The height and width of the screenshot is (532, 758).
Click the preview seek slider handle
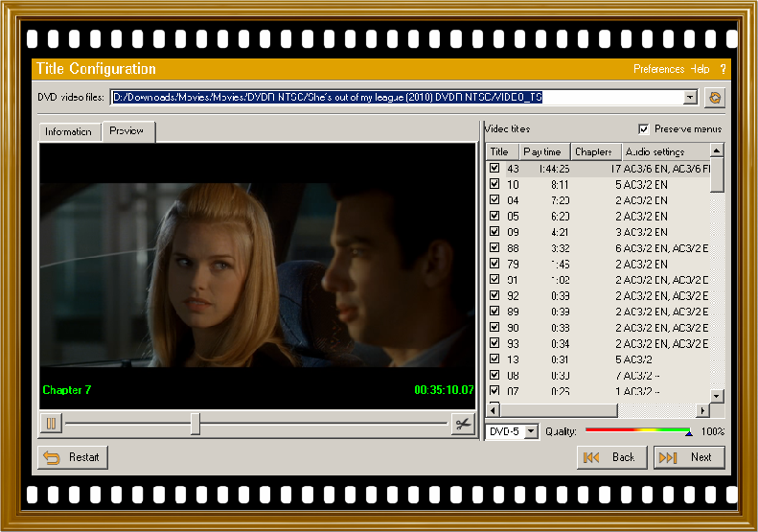pos(195,424)
